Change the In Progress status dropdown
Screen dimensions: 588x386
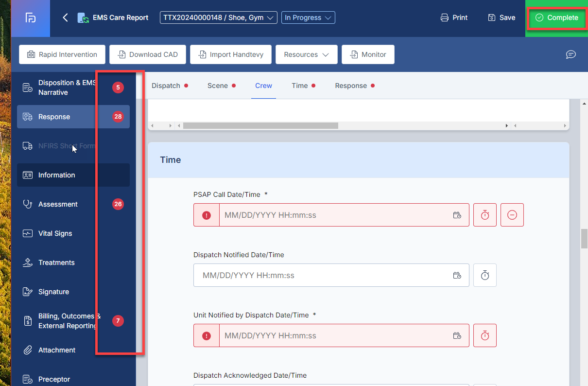[x=308, y=18]
